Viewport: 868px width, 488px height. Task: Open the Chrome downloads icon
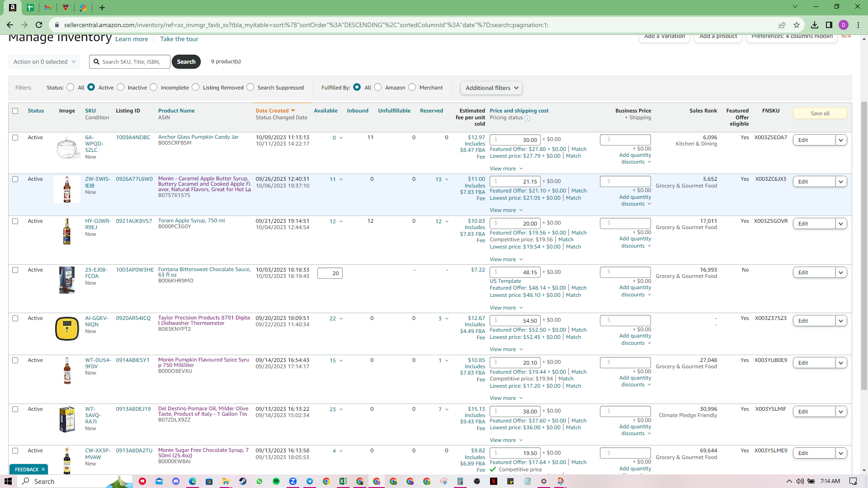(x=815, y=25)
